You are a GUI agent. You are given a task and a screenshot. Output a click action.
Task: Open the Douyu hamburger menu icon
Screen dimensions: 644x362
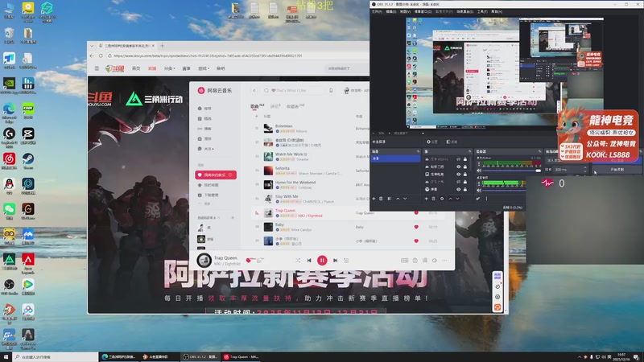(x=97, y=68)
